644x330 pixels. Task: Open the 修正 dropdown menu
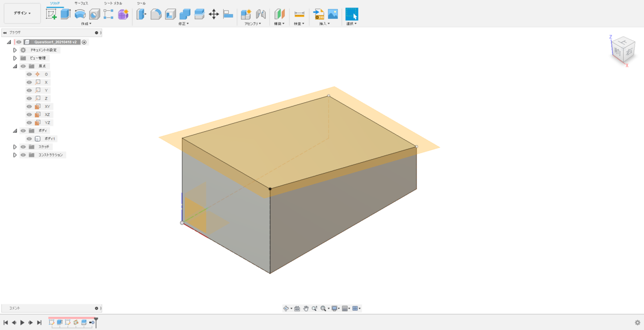[184, 24]
